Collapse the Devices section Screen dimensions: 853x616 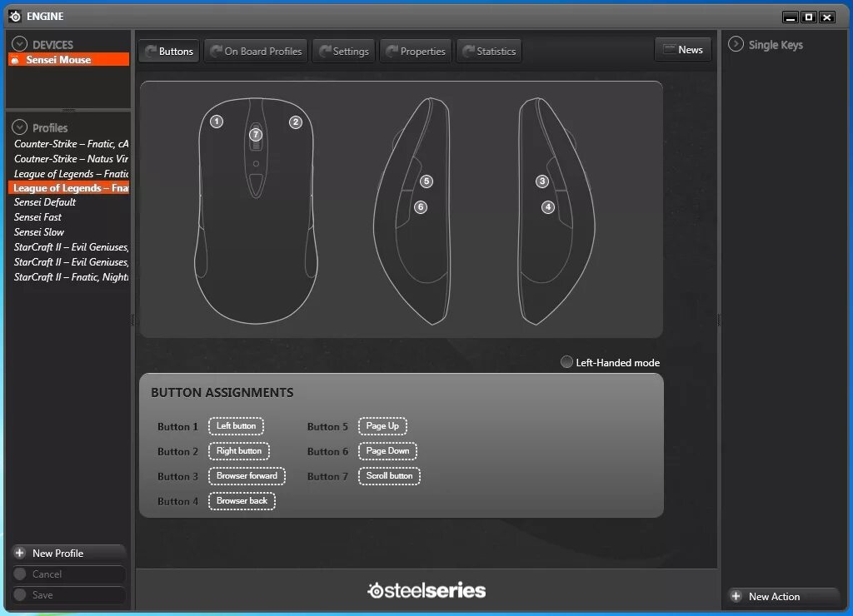click(20, 44)
